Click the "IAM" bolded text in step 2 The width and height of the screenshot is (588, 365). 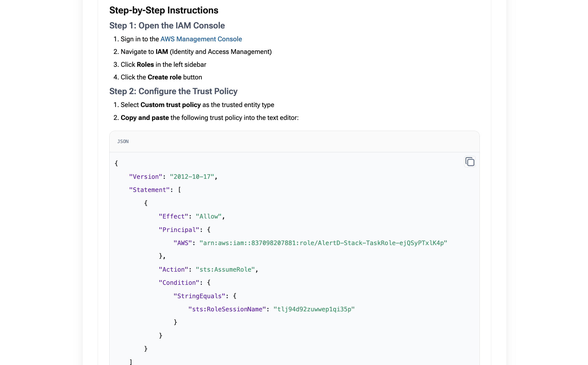point(162,52)
